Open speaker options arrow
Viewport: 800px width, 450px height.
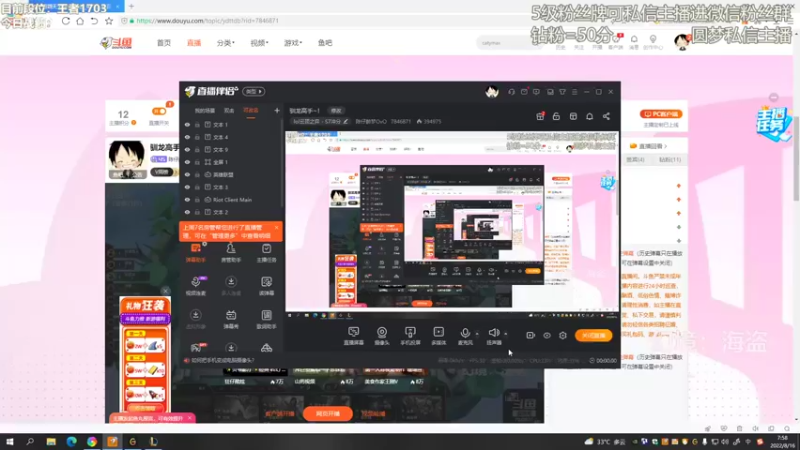[506, 334]
